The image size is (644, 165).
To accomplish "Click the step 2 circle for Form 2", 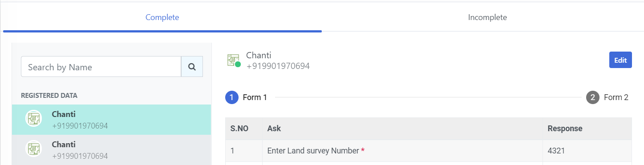I will [x=593, y=97].
